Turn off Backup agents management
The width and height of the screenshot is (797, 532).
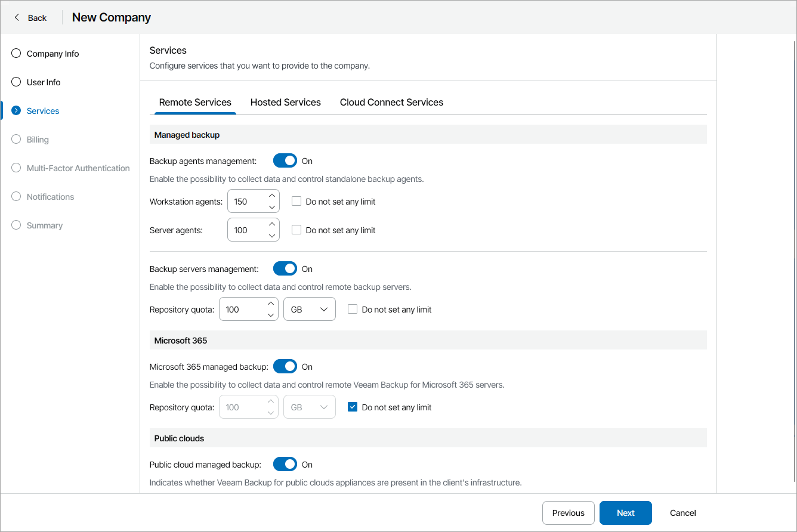(285, 160)
